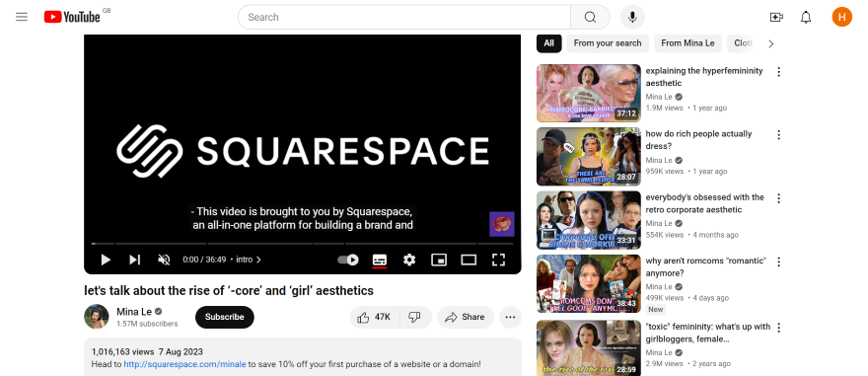Share the video
The image size is (868, 376).
click(465, 318)
